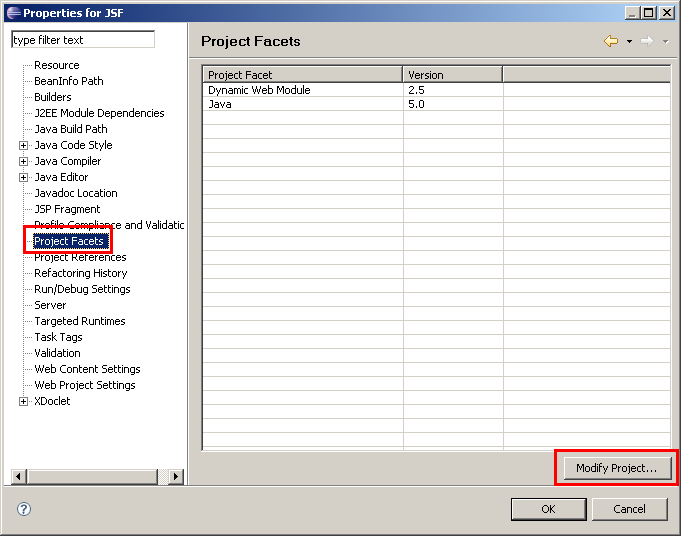
Task: Open the help question mark icon
Action: [24, 509]
